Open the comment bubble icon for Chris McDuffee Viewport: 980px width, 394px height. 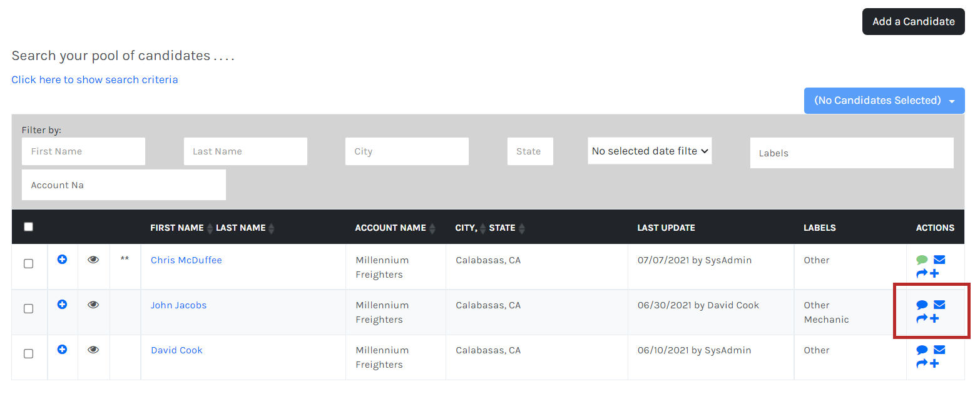pyautogui.click(x=922, y=260)
